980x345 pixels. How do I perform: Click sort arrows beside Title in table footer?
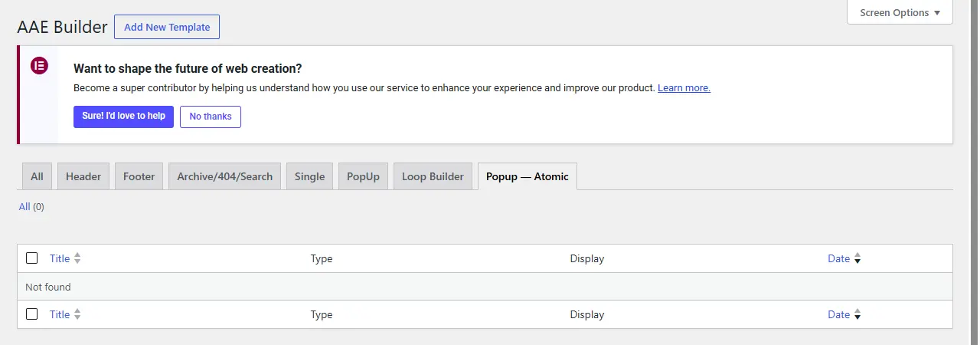point(77,315)
